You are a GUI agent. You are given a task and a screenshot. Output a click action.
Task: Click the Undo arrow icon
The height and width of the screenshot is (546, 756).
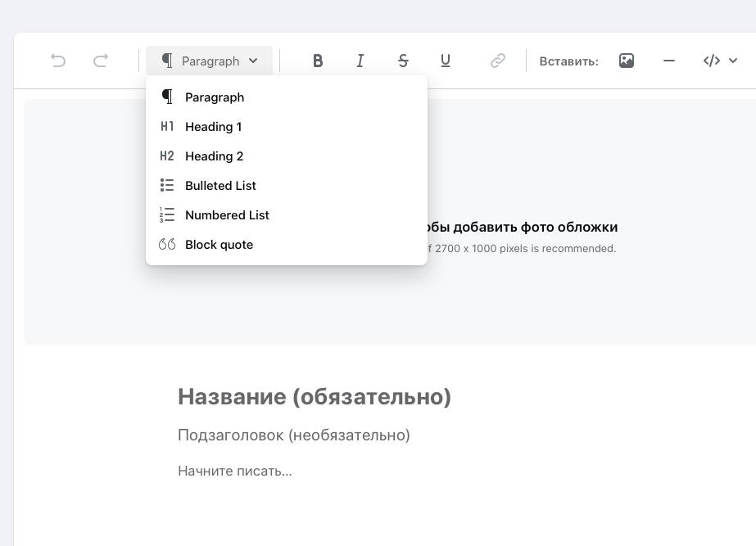coord(58,61)
